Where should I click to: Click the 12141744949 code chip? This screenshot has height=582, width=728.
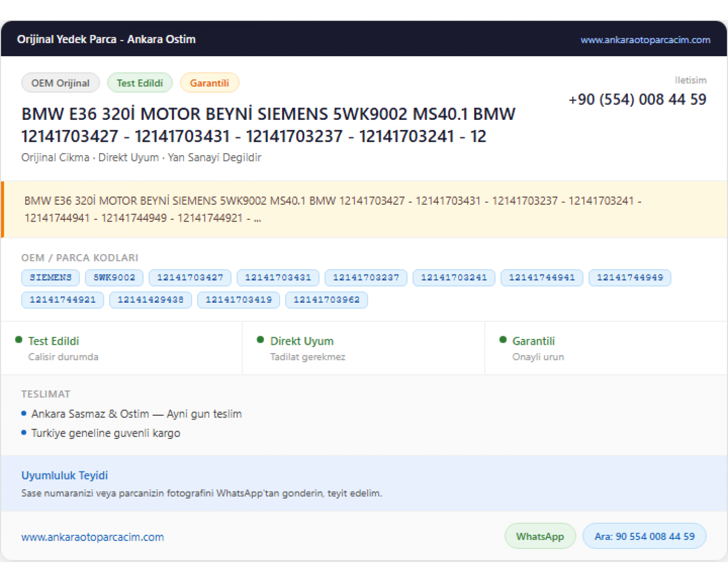click(629, 277)
